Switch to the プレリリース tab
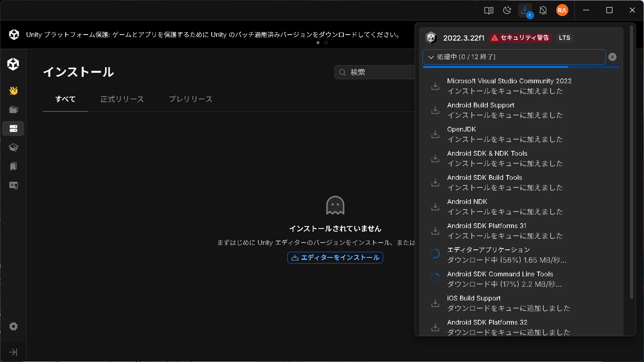 190,99
